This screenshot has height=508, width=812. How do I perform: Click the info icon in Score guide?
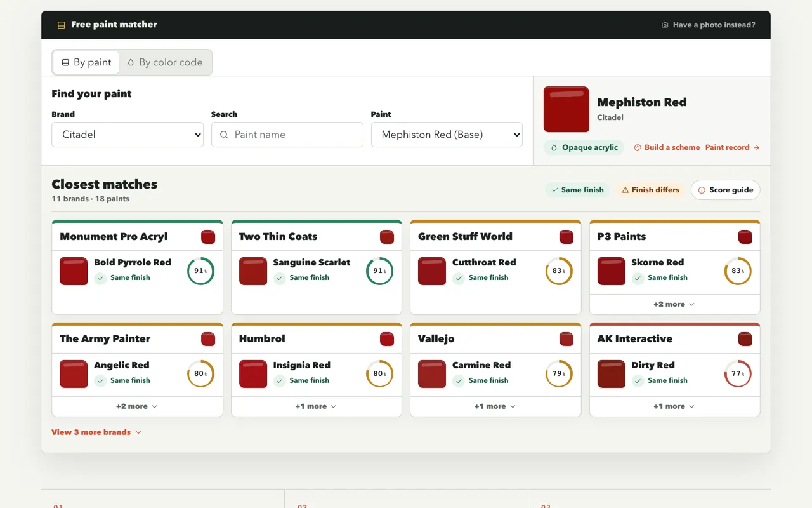(x=702, y=190)
